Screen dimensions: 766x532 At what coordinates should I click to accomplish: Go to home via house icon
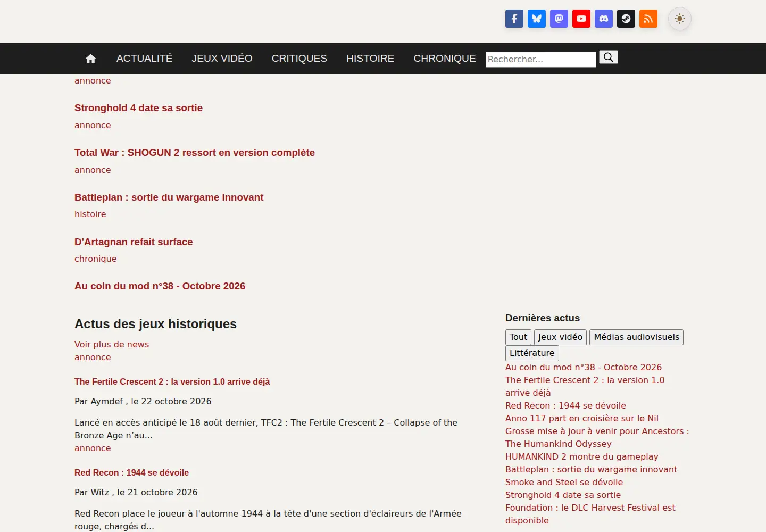click(91, 59)
